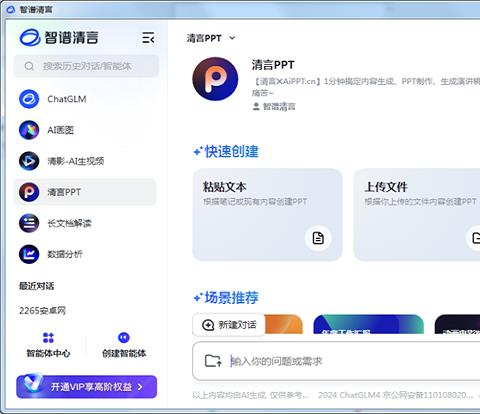Click the 清言PPT description text
Screen dimensions: 480x414
366,87
